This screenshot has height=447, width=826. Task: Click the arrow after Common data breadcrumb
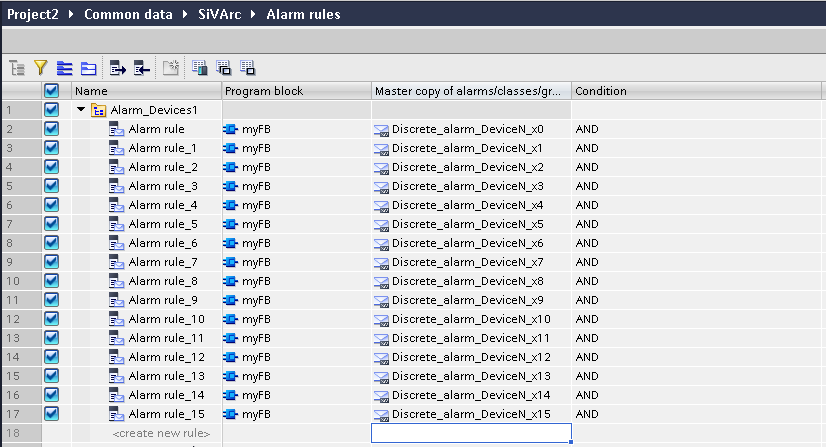pos(185,14)
